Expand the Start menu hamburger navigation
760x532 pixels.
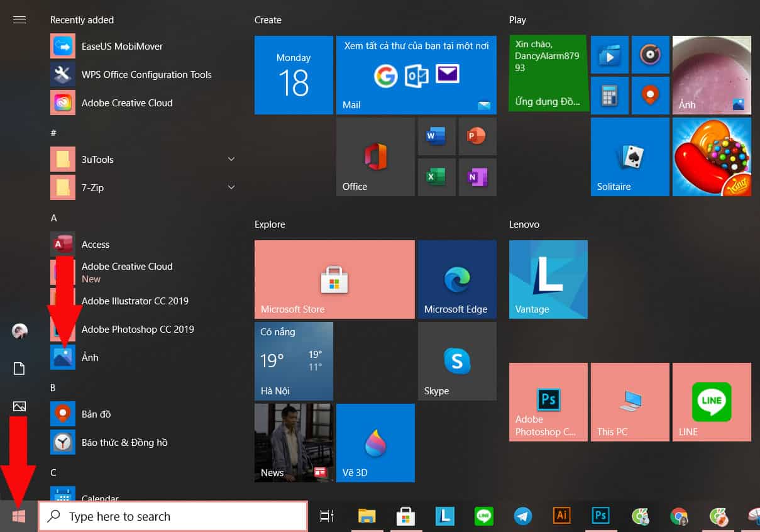[19, 19]
